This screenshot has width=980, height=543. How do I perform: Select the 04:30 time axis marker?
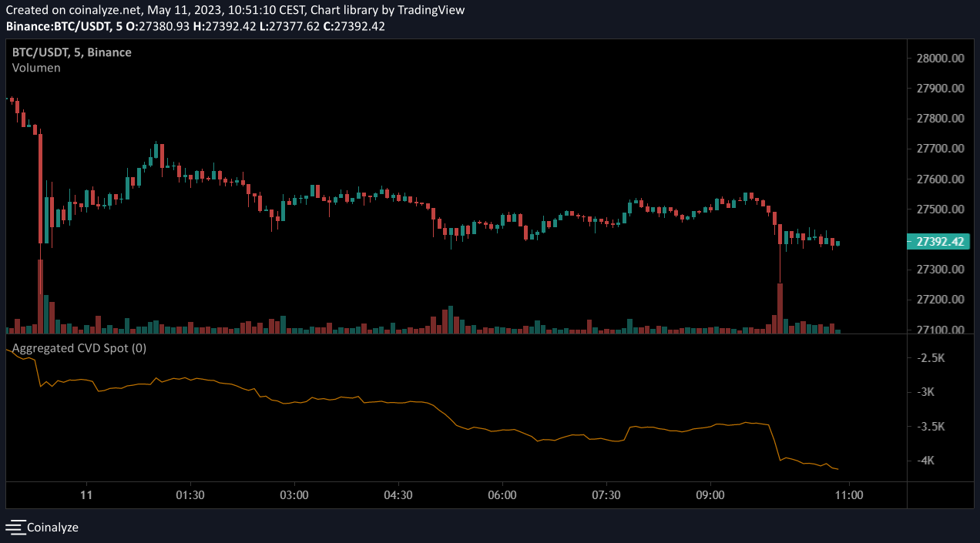pos(398,495)
